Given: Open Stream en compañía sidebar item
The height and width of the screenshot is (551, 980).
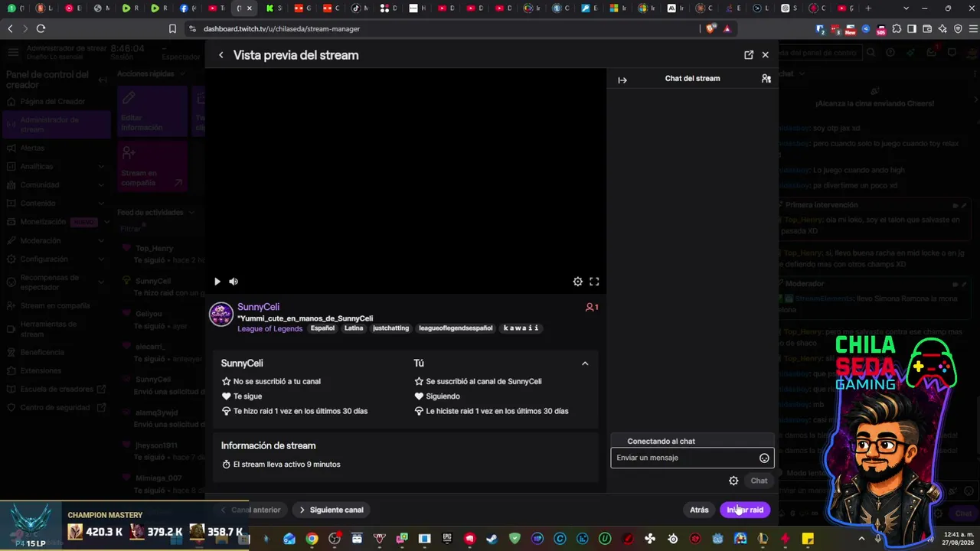Looking at the screenshot, I should [55, 306].
